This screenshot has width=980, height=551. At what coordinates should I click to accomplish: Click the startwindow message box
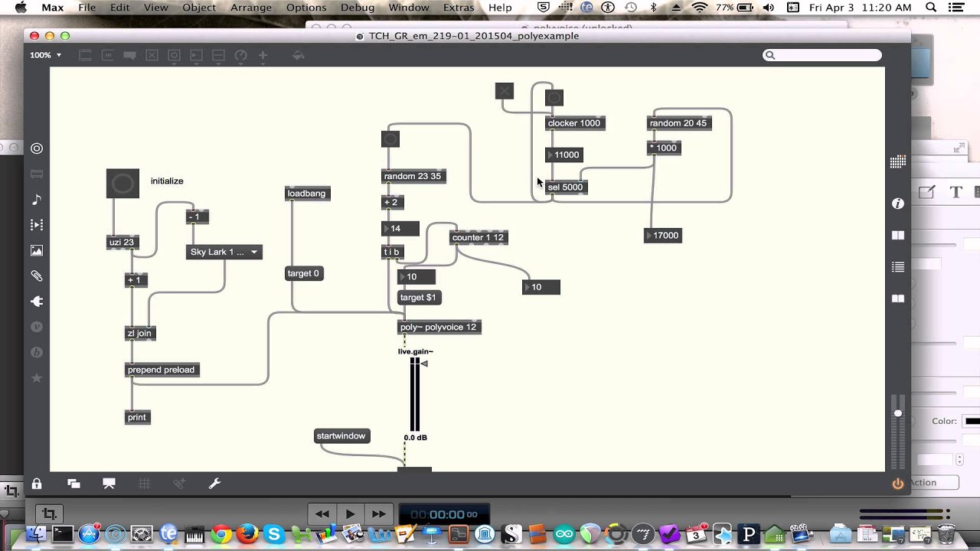point(341,436)
